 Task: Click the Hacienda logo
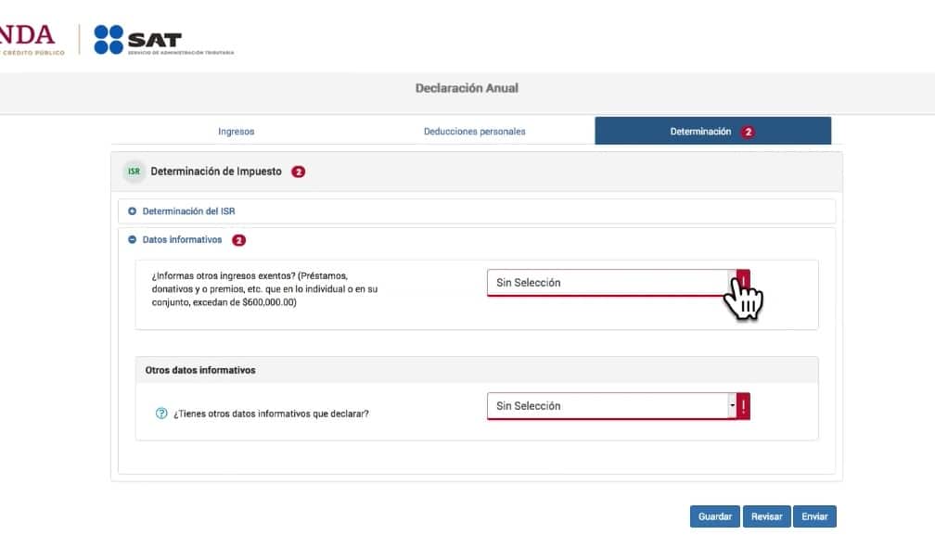[x=28, y=39]
